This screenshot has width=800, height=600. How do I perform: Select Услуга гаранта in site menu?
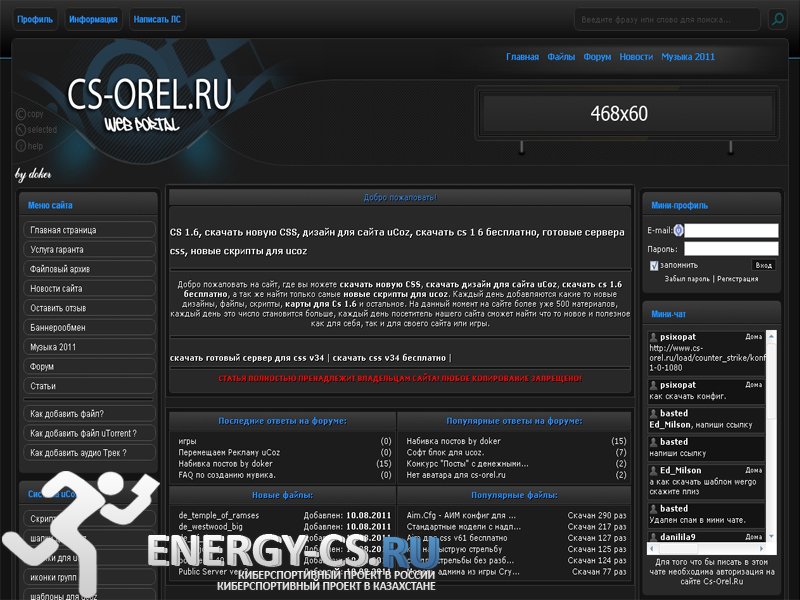(89, 249)
